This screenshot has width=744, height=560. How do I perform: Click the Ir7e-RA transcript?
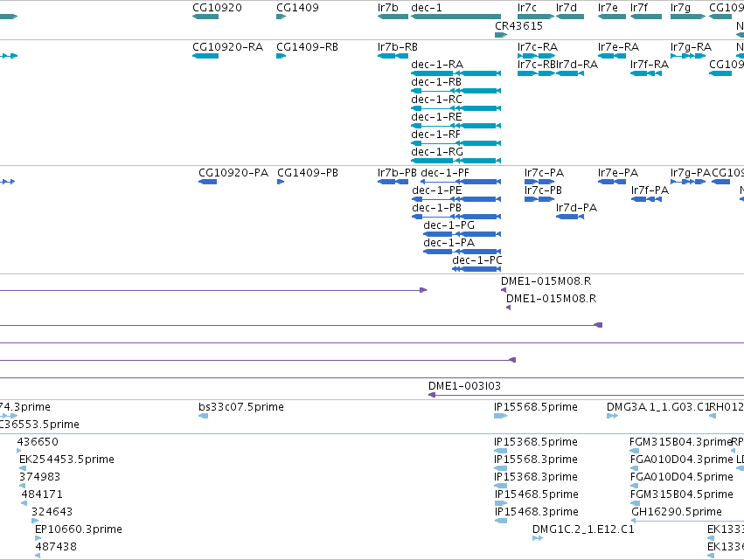coord(612,56)
